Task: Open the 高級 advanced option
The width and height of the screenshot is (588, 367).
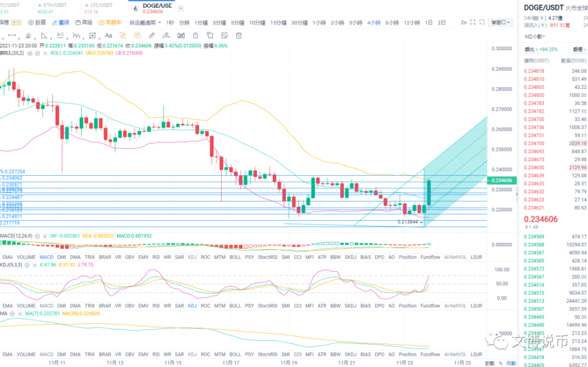Action: (84, 22)
